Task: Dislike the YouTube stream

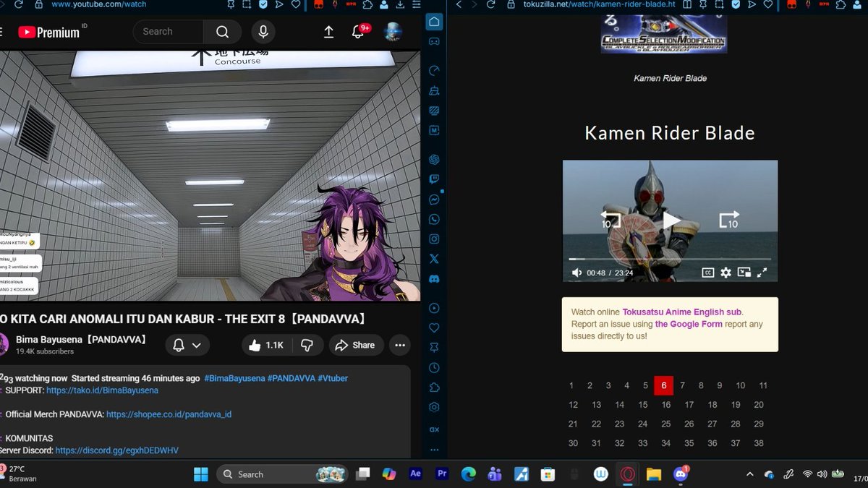Action: 307,345
